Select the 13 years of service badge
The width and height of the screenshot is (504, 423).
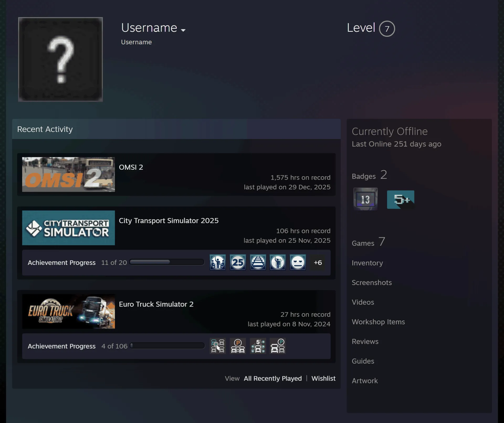coord(365,199)
